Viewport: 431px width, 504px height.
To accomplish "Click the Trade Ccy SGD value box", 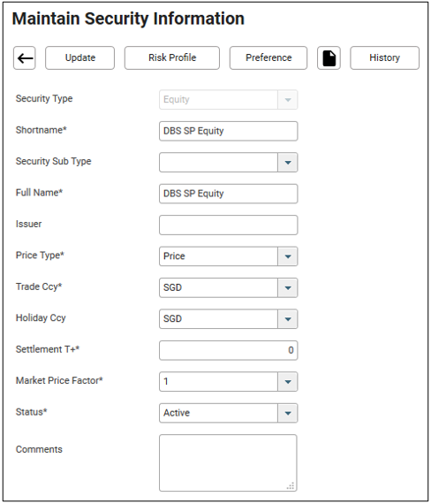I will pyautogui.click(x=218, y=288).
